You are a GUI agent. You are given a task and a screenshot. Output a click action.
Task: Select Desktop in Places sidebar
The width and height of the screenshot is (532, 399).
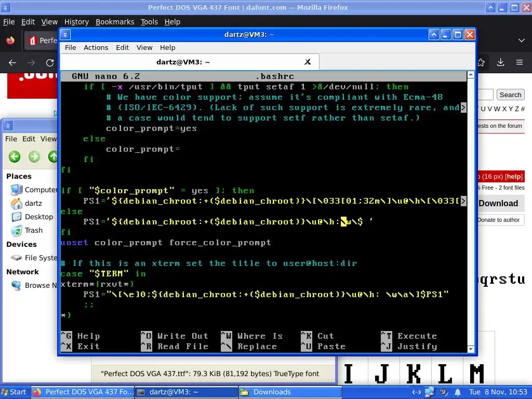pyautogui.click(x=32, y=217)
